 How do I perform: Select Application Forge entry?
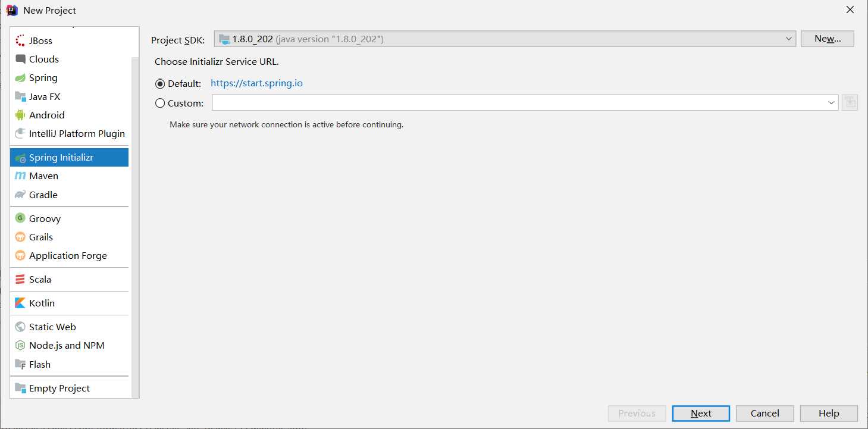[69, 255]
